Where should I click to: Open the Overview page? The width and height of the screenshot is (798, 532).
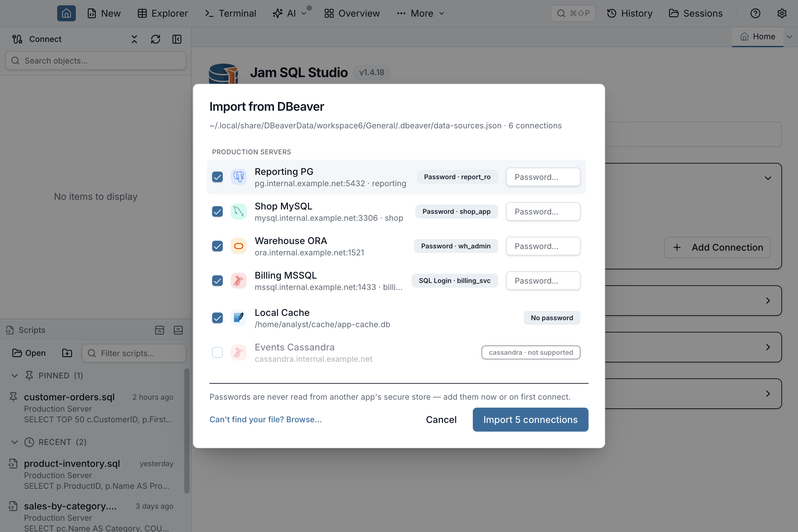pos(352,13)
